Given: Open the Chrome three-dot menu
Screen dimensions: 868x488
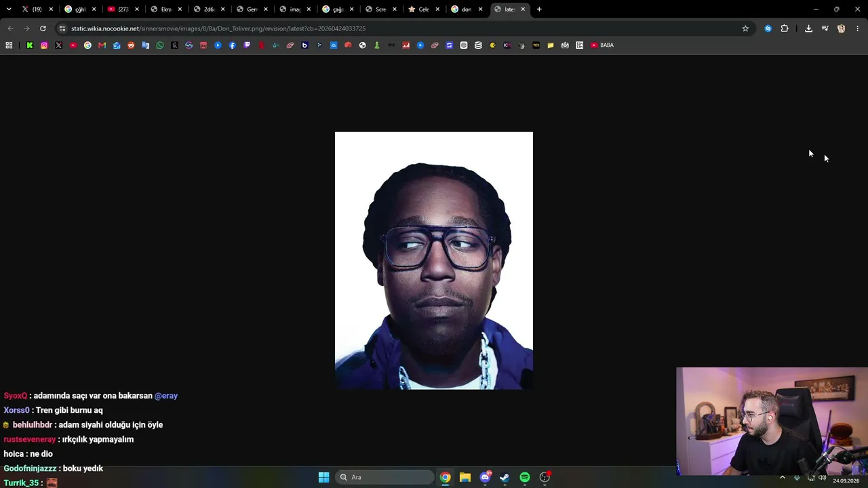Looking at the screenshot, I should (857, 28).
